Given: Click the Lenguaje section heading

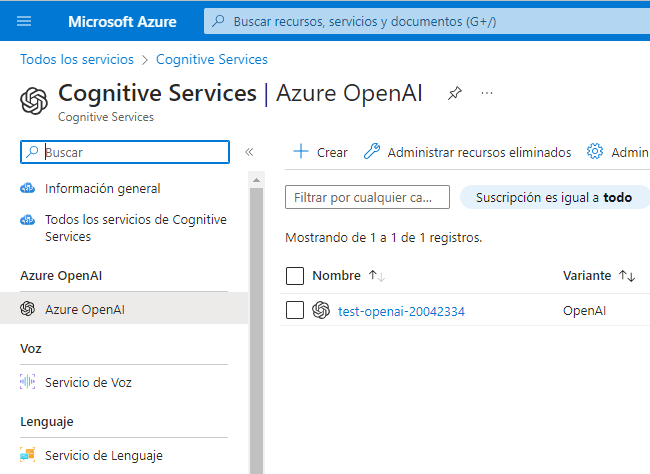Looking at the screenshot, I should coord(47,422).
